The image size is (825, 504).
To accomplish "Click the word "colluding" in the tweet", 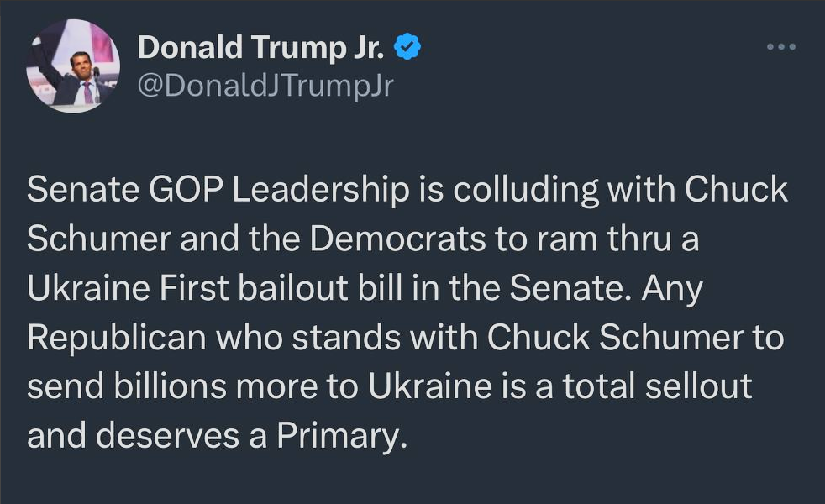I will point(524,191).
